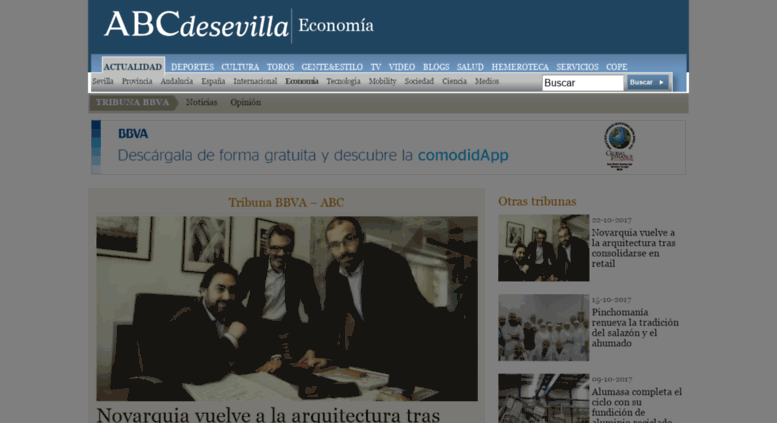777x423 pixels.
Task: Select Economía in the submenu
Action: click(x=302, y=81)
